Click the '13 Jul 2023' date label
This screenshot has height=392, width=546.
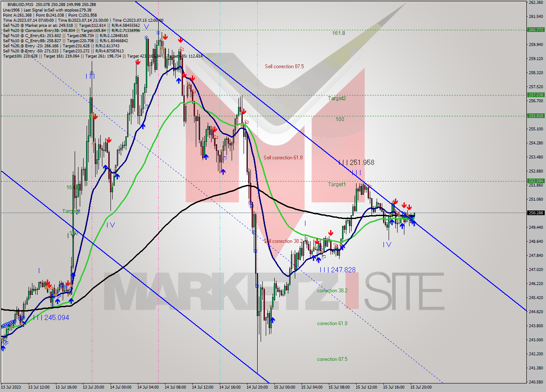[11, 387]
